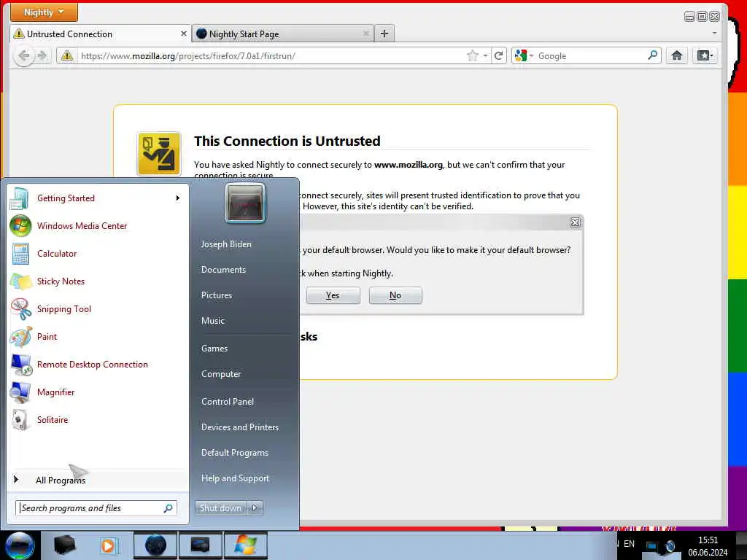Open bookmark star dropdown arrow

(485, 55)
